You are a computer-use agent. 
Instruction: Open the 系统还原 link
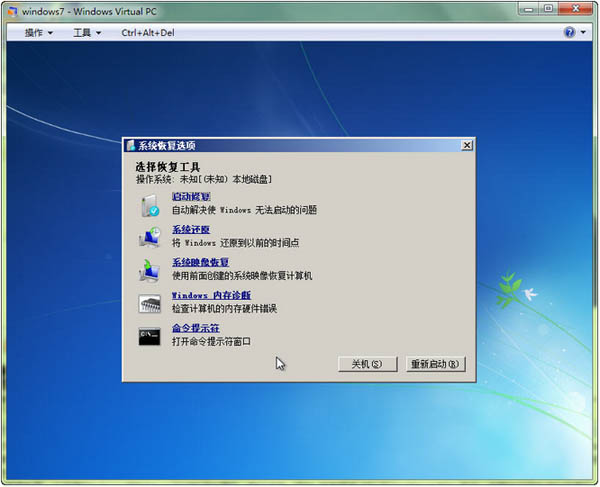pos(191,230)
